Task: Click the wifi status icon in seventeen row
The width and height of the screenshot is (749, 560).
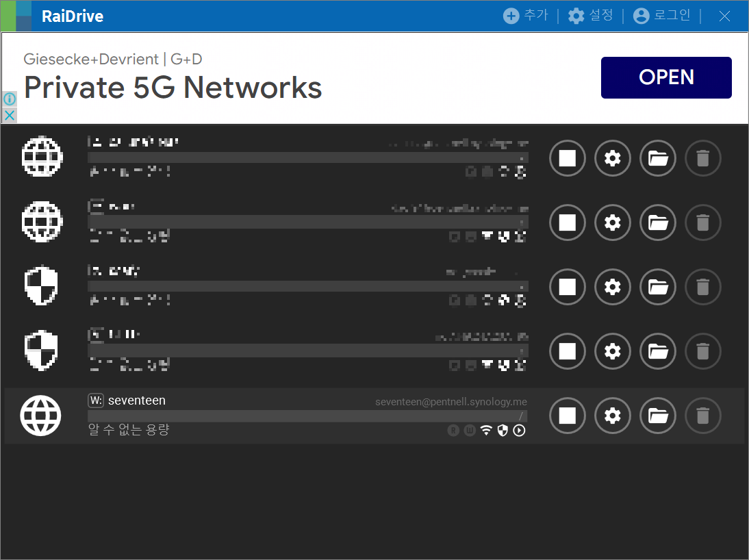Action: coord(486,431)
